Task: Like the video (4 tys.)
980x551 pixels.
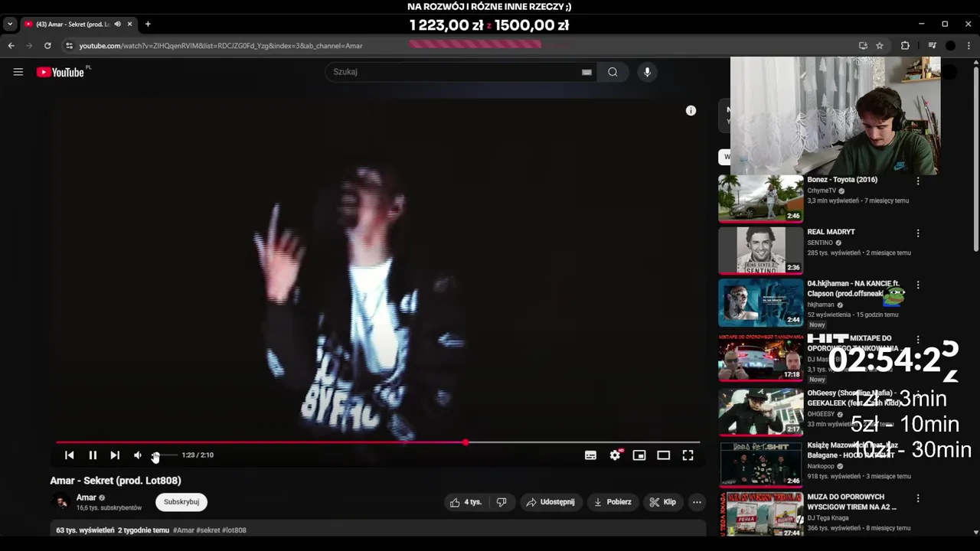Action: 466,502
